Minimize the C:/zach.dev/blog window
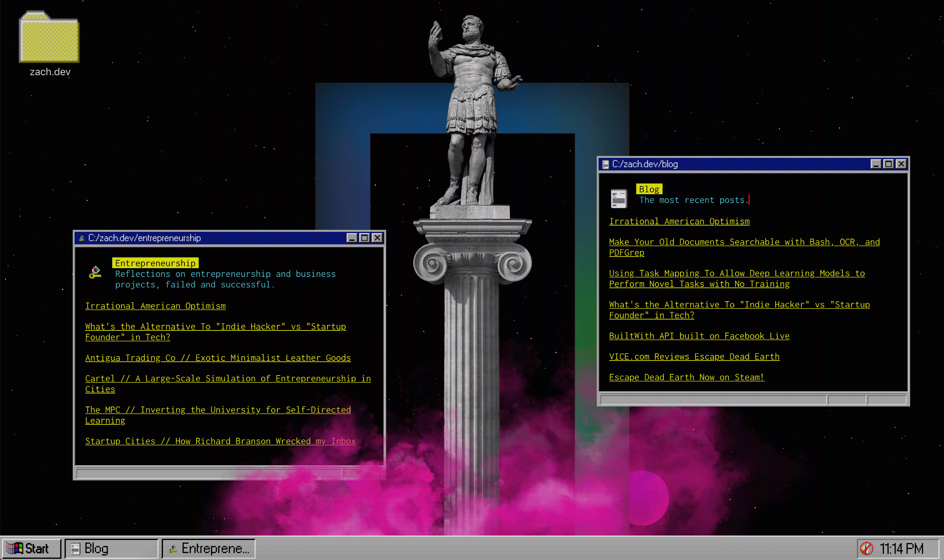This screenshot has width=944, height=560. coord(876,164)
